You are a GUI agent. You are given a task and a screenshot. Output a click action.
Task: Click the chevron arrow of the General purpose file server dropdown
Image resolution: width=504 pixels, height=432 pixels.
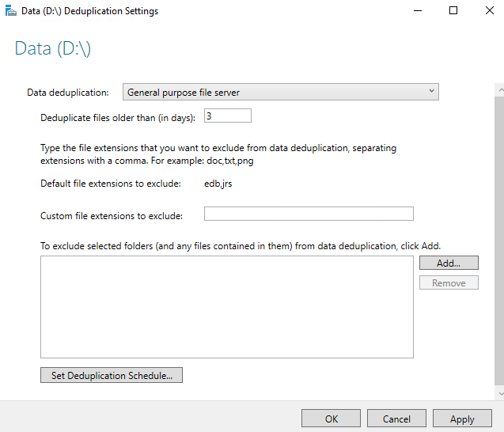(x=431, y=92)
